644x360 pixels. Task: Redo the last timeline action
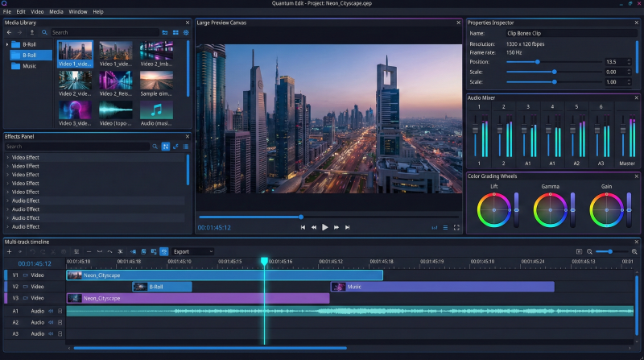click(x=43, y=251)
